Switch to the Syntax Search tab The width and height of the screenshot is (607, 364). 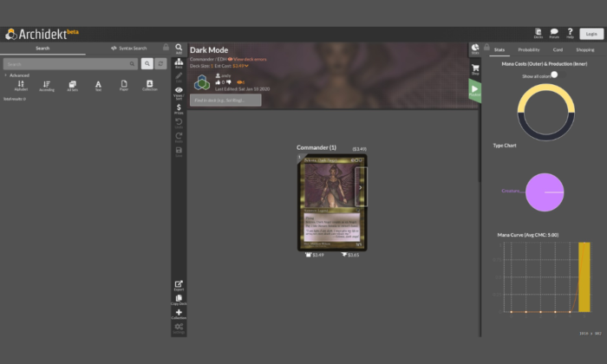[129, 48]
